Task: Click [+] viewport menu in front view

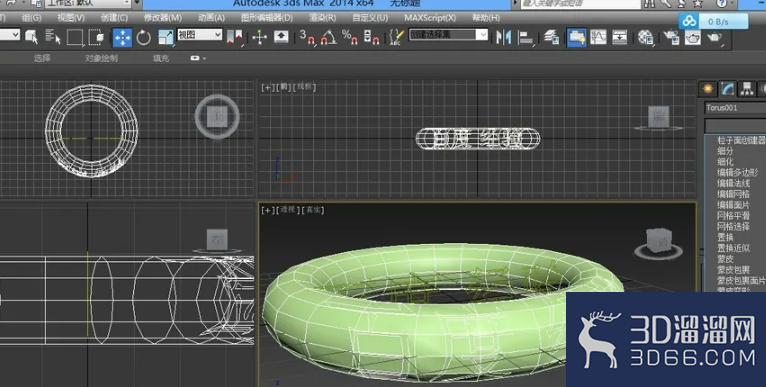Action: 267,87
